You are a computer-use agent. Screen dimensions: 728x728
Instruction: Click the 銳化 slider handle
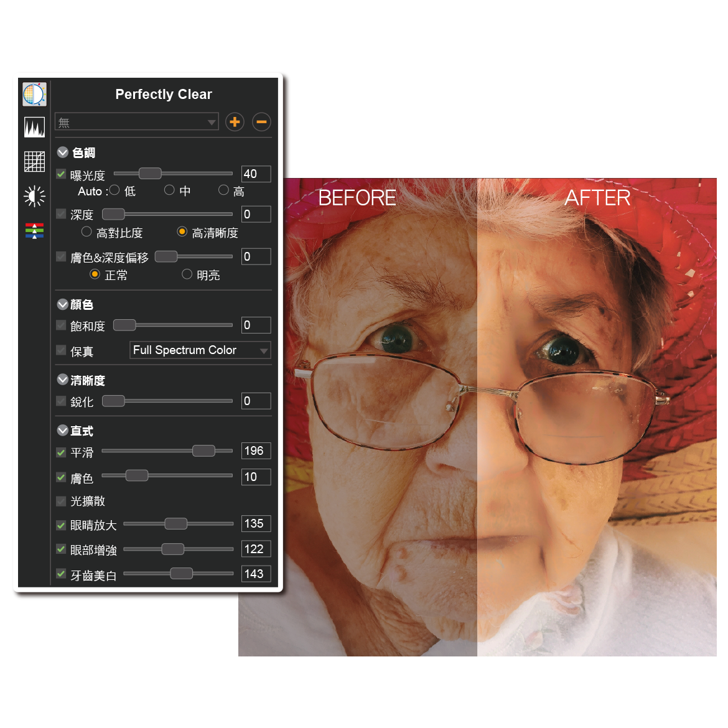[113, 401]
